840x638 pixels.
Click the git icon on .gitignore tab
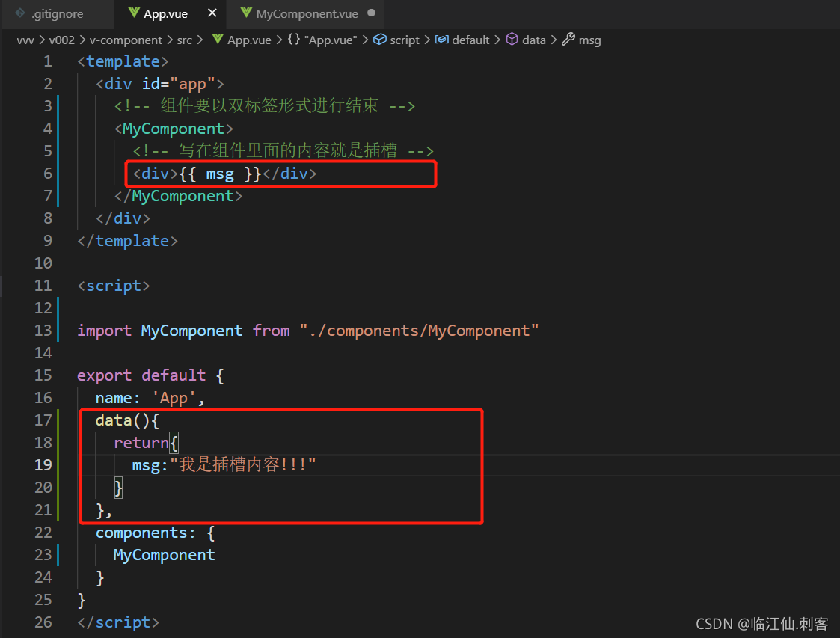pyautogui.click(x=20, y=13)
